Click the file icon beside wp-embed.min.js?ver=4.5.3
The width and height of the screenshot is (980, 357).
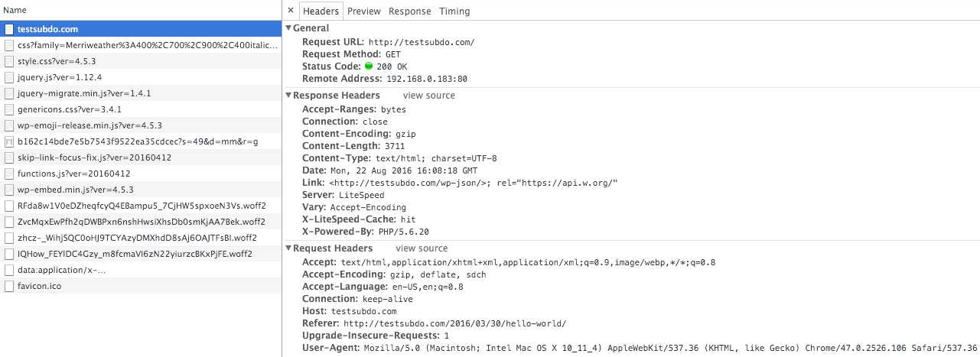click(8, 190)
